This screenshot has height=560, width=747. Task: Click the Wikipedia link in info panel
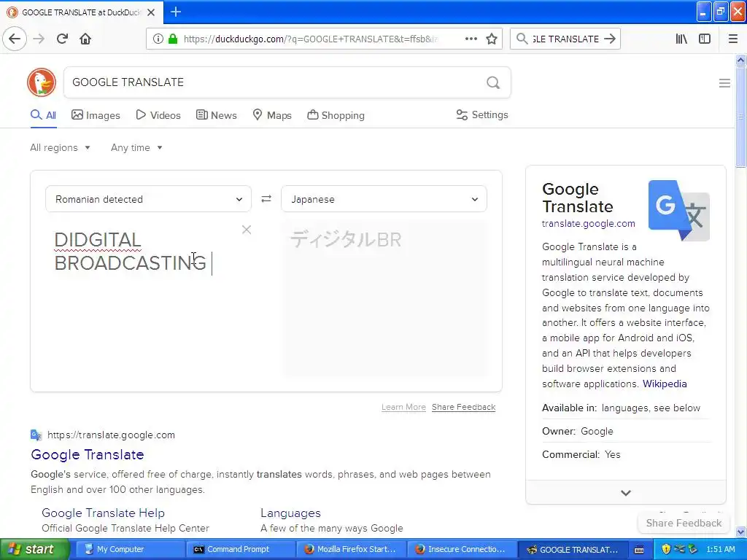click(x=665, y=384)
